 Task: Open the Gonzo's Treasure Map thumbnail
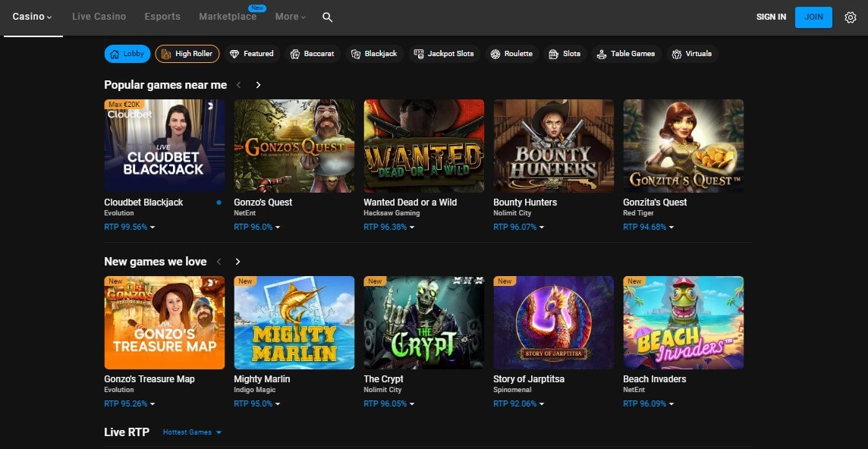[165, 322]
